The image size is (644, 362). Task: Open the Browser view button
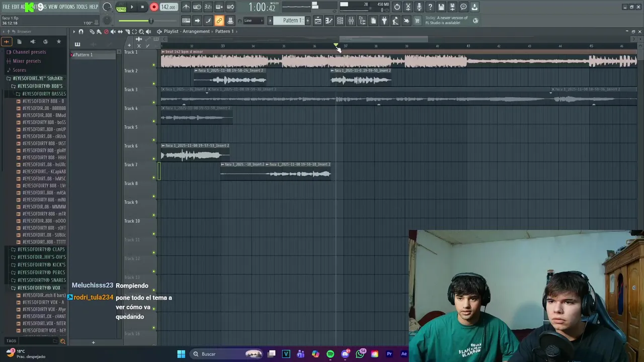click(x=362, y=21)
